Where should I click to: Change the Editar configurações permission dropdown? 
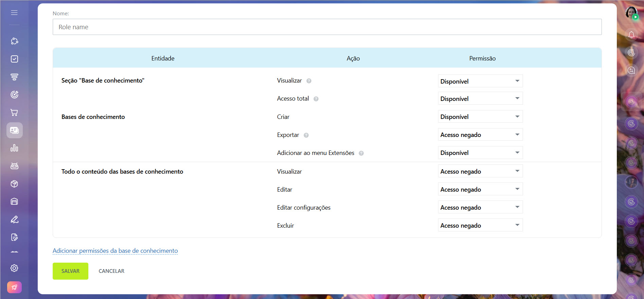tap(480, 208)
